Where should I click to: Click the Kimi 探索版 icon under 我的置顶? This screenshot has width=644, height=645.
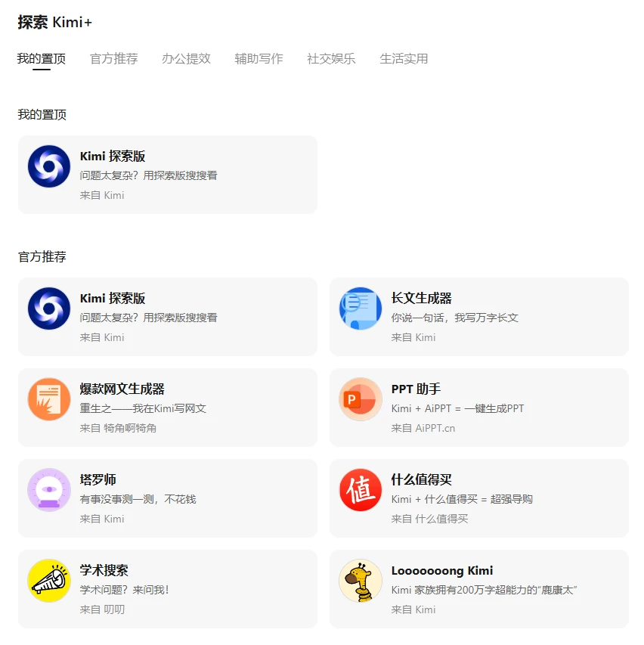pyautogui.click(x=49, y=166)
